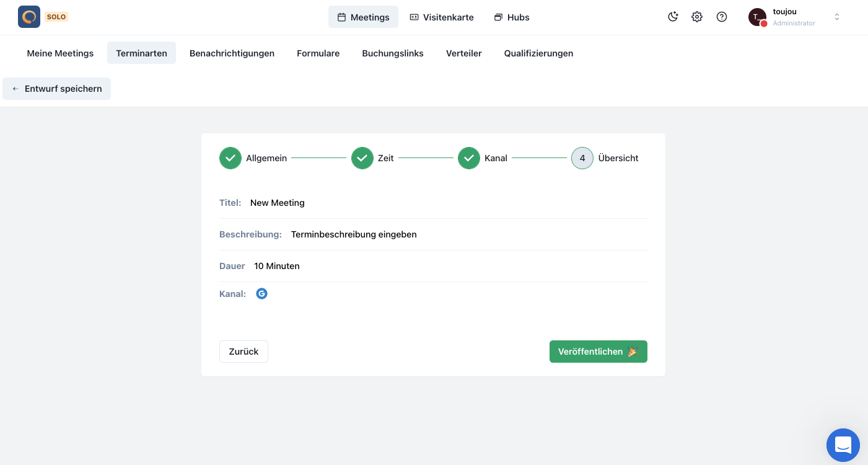The image size is (868, 465).
Task: Jump to the Zeit step checkmark
Action: (x=362, y=158)
